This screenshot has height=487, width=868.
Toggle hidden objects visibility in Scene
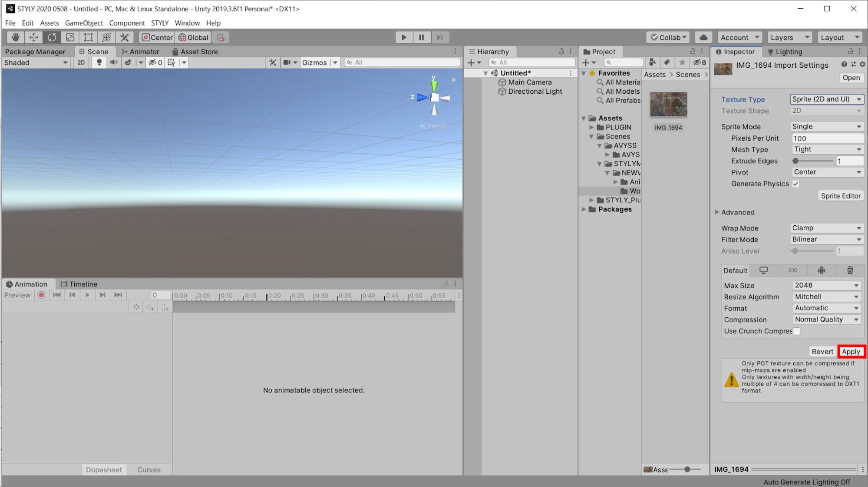point(155,63)
